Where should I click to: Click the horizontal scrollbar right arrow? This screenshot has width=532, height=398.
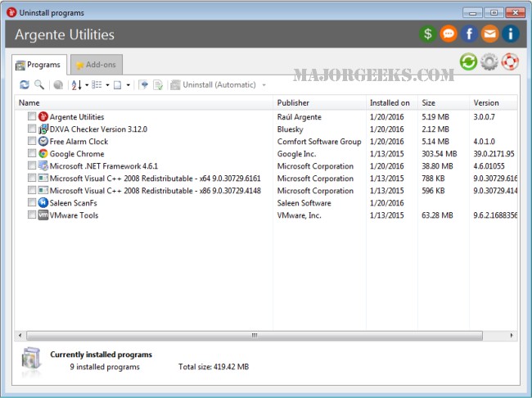[512, 335]
